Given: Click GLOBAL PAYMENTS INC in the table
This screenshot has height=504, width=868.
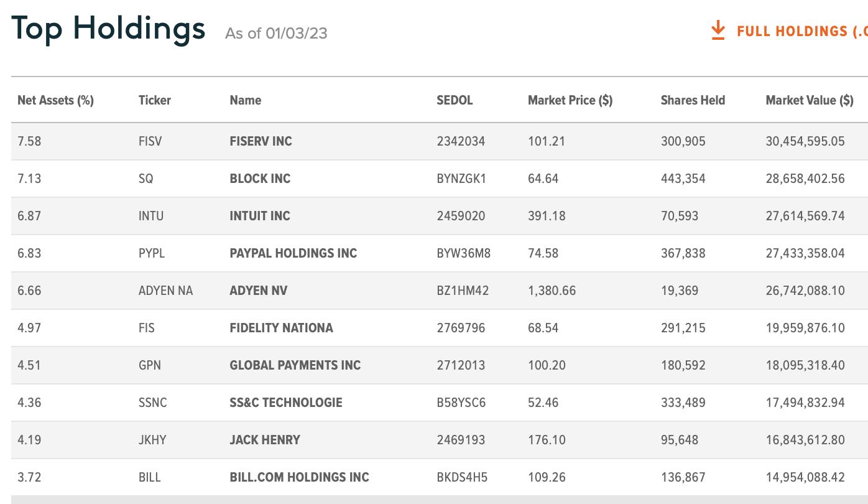Looking at the screenshot, I should pyautogui.click(x=295, y=365).
